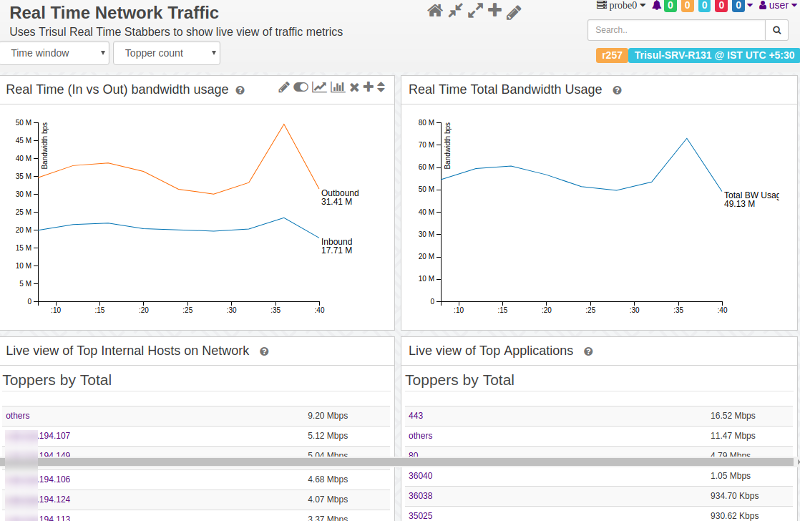Click the 443 application link

(x=416, y=415)
